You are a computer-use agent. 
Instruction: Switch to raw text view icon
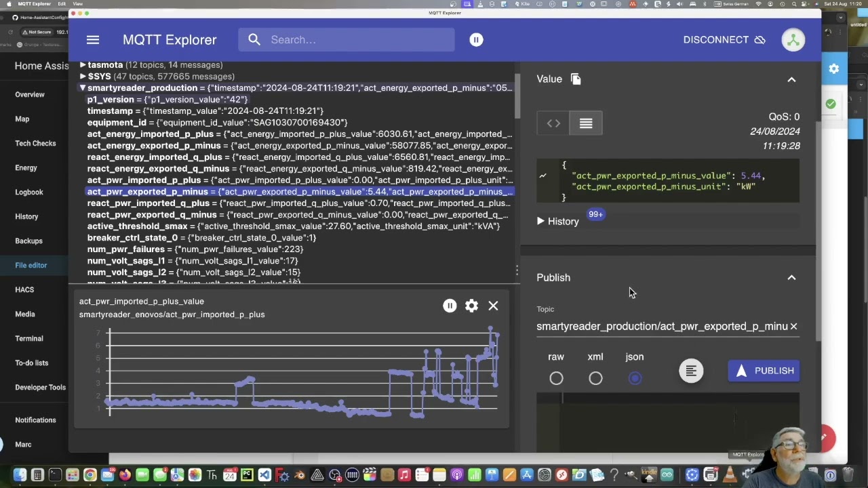(x=586, y=123)
